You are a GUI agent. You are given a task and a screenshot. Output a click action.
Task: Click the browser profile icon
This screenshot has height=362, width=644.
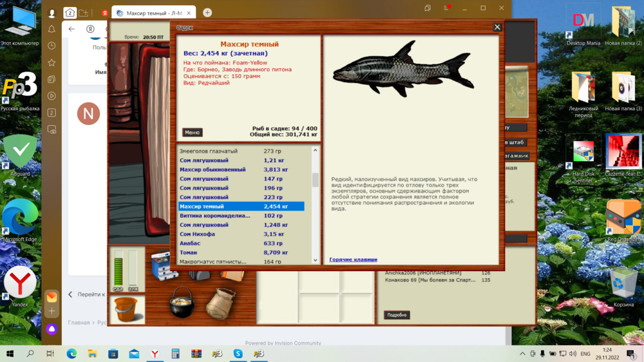point(52,13)
